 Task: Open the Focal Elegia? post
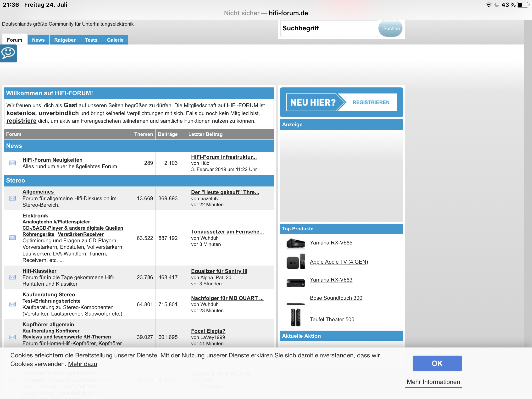208,331
